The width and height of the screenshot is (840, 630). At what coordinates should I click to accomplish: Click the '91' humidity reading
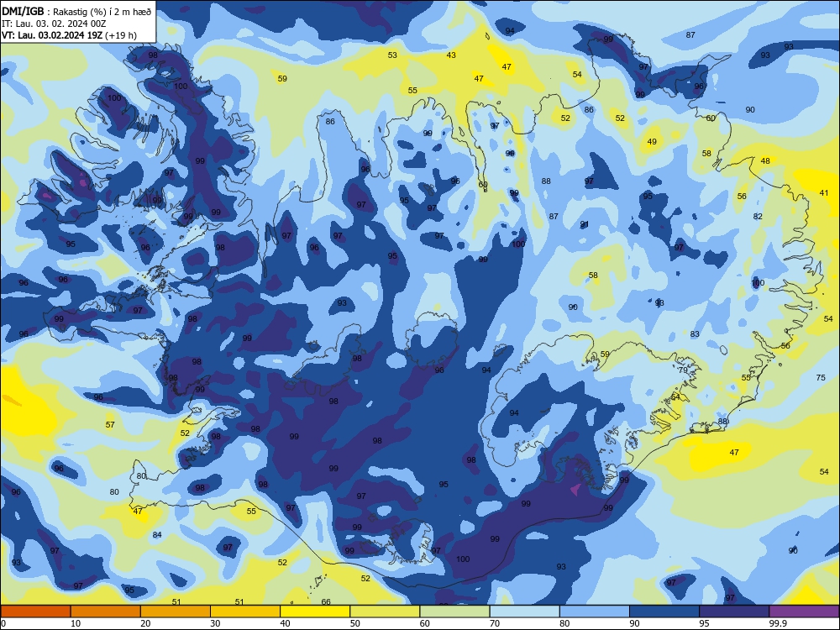coord(585,224)
